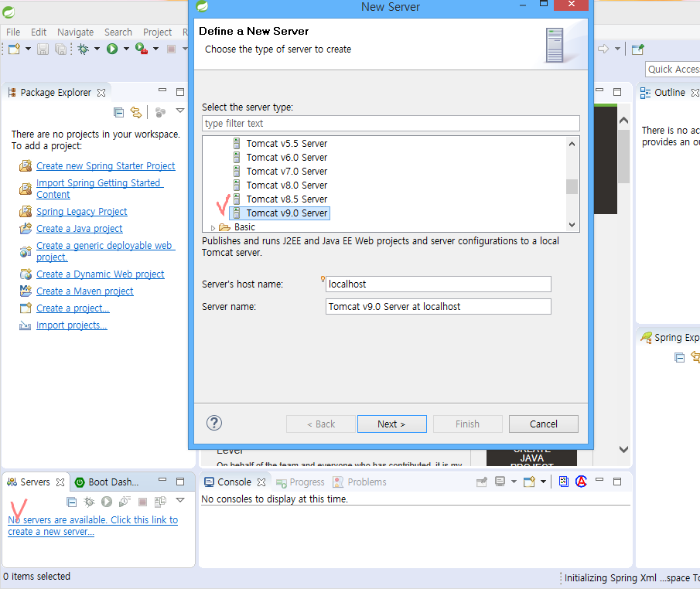Click Create a Maven project link
This screenshot has width=700, height=589.
[x=85, y=291]
